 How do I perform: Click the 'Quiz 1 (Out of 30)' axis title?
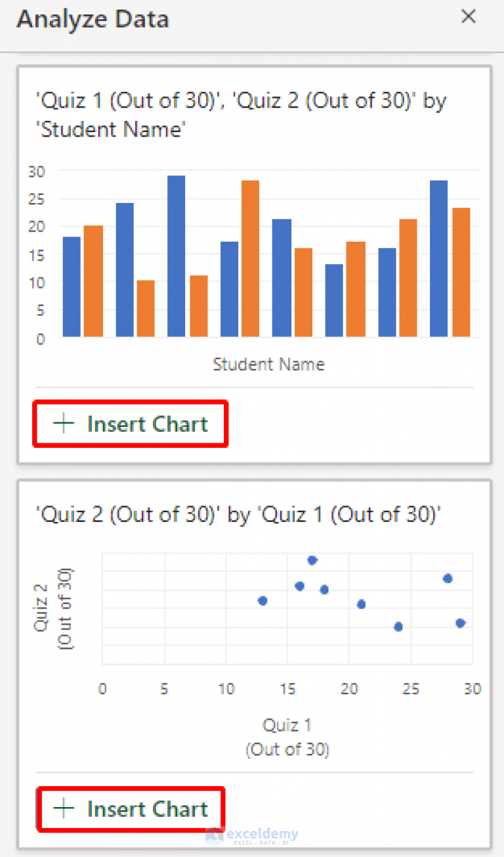click(287, 736)
